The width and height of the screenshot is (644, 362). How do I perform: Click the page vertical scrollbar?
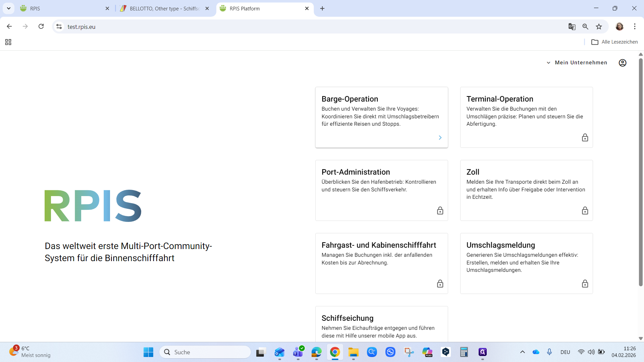(x=640, y=168)
